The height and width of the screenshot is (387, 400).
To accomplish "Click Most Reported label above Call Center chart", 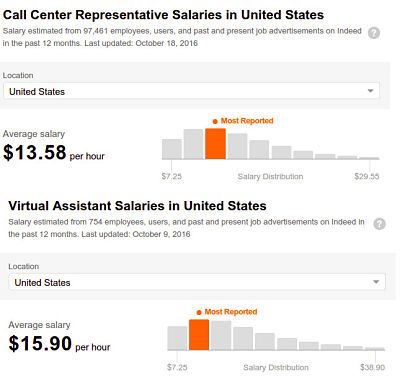I will click(x=243, y=121).
